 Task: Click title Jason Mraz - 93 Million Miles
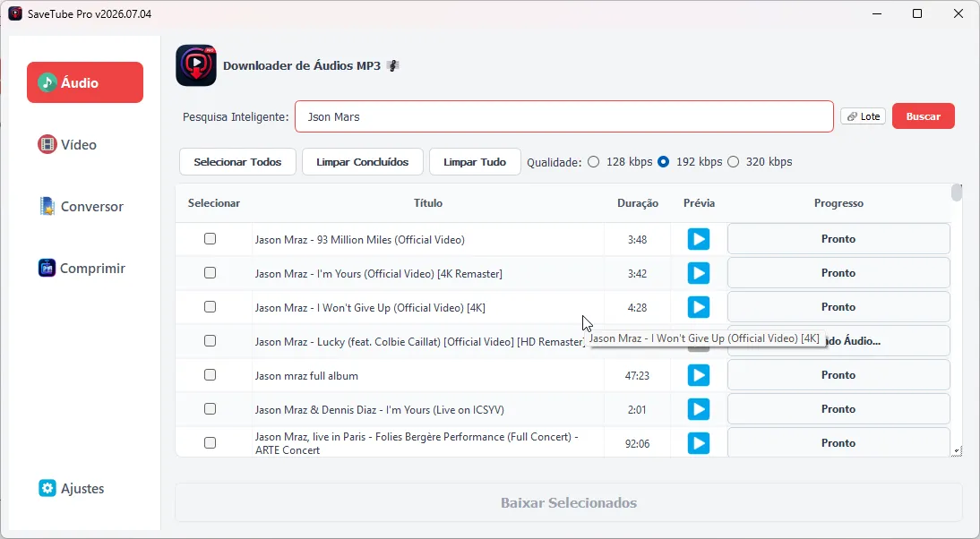(359, 240)
